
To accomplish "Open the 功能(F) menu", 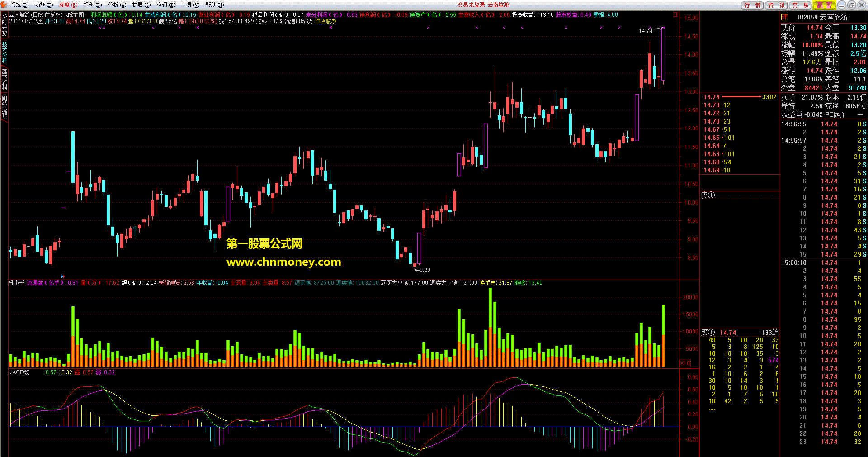I will tap(43, 5).
